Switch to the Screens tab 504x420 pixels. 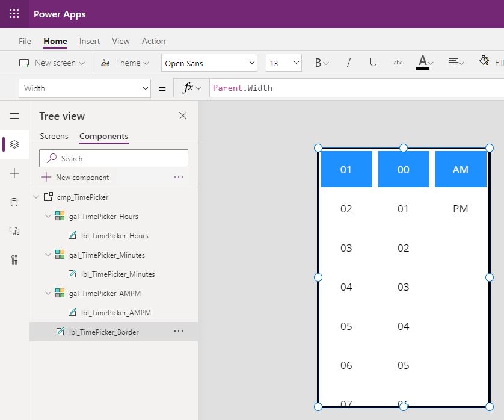(54, 136)
